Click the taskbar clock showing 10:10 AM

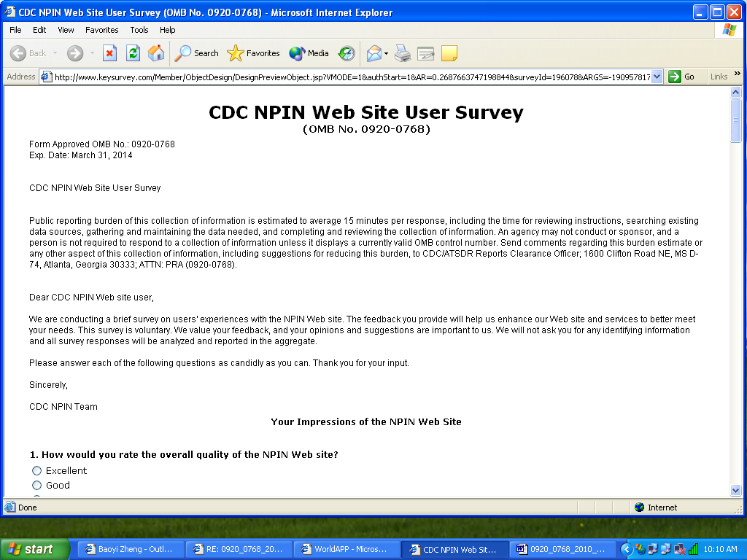tap(720, 550)
